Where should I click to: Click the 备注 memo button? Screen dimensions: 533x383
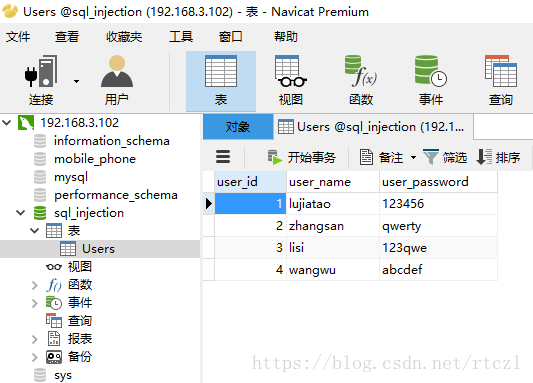[381, 157]
